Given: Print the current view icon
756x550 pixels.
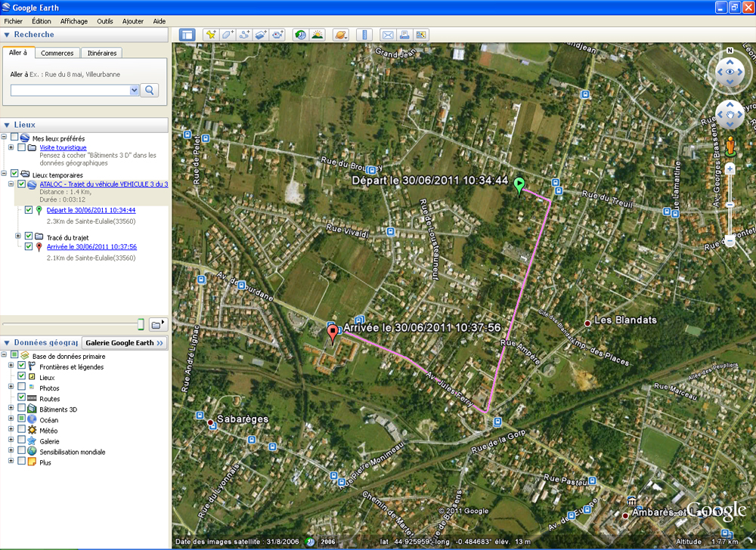Looking at the screenshot, I should (404, 35).
